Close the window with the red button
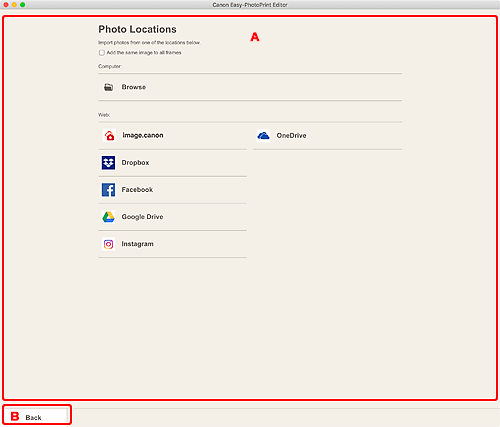500x427 pixels. 6,5
